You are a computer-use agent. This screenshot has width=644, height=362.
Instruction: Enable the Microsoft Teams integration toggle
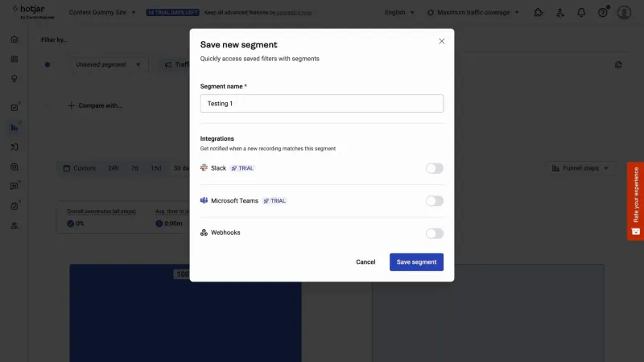pos(434,200)
